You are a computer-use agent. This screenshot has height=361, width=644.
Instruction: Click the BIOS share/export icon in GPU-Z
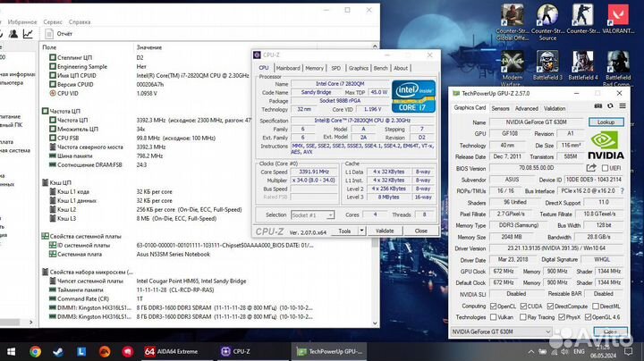591,167
